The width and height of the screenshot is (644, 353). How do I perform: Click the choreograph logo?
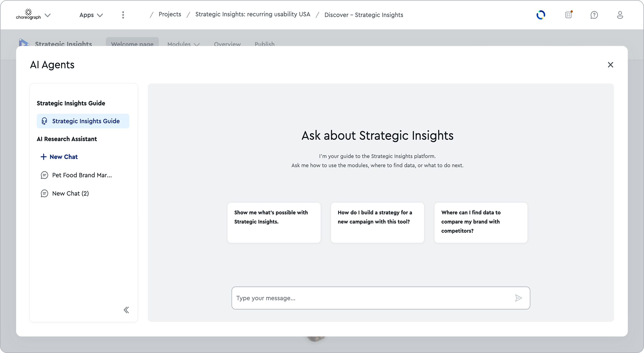coord(28,14)
